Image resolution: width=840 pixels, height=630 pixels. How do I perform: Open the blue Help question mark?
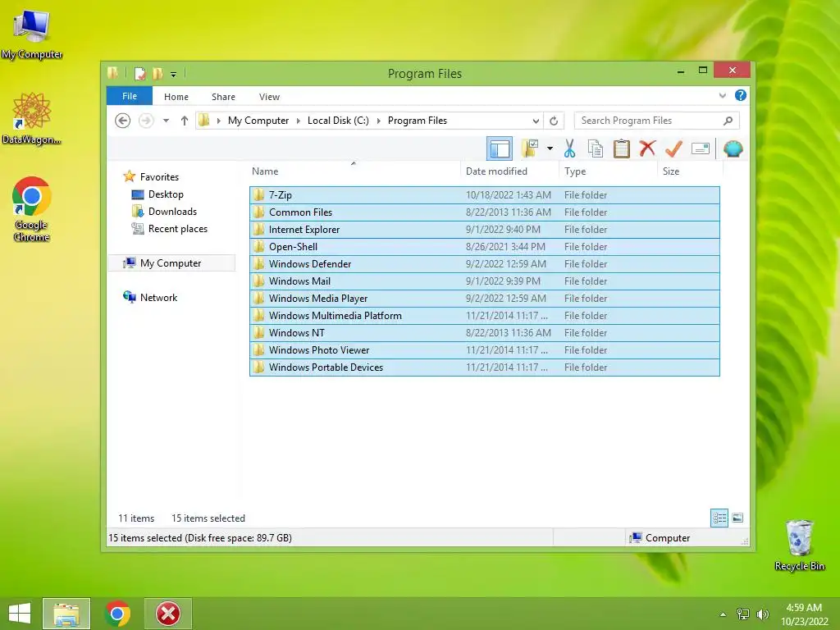(x=741, y=95)
